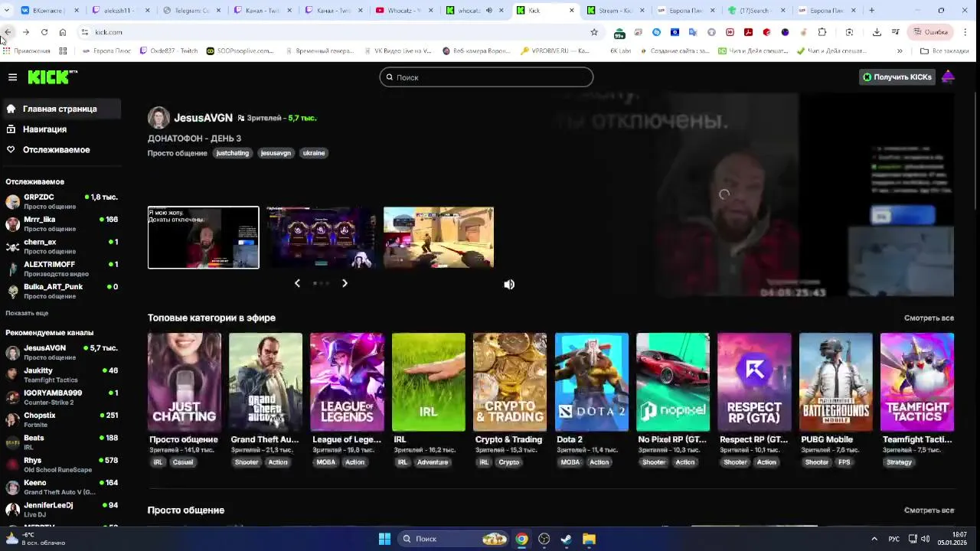Open Chrome three-dot menu
This screenshot has width=980, height=551.
(x=965, y=32)
